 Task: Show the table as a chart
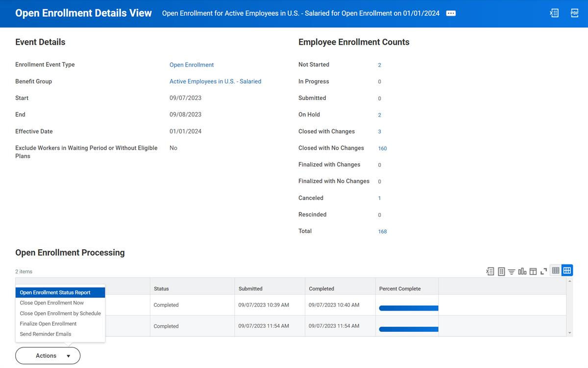(x=522, y=271)
